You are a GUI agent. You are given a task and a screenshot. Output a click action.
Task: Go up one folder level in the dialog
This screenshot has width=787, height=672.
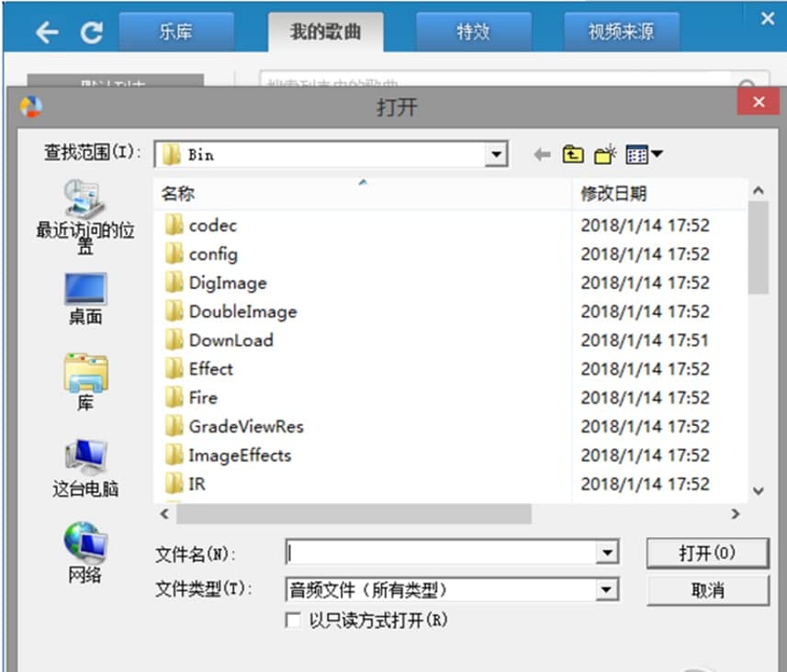(572, 154)
